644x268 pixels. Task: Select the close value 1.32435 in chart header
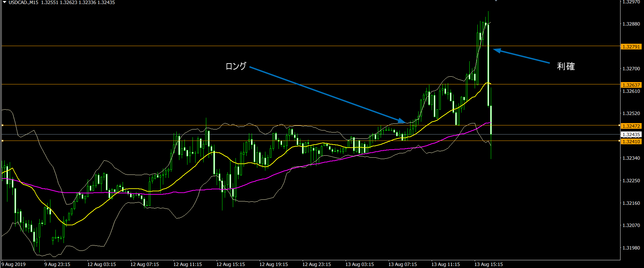pyautogui.click(x=106, y=2)
